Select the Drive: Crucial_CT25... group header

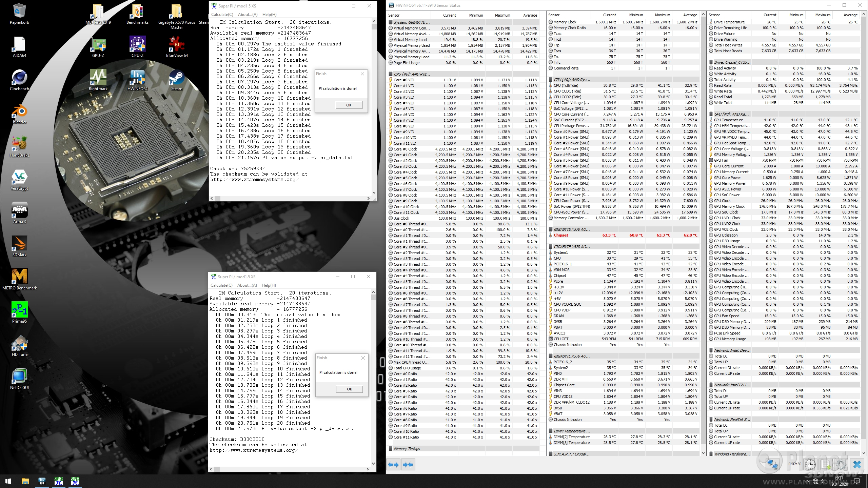[784, 62]
